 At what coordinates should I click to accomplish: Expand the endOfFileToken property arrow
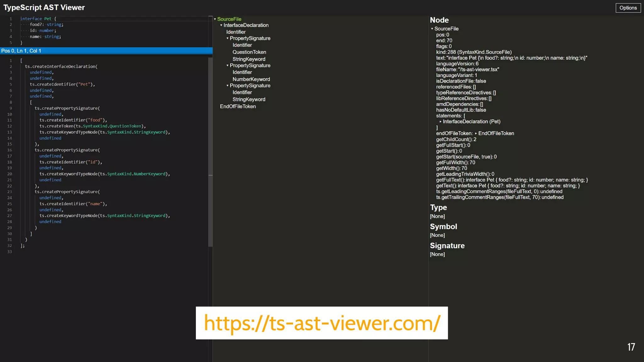(x=476, y=133)
